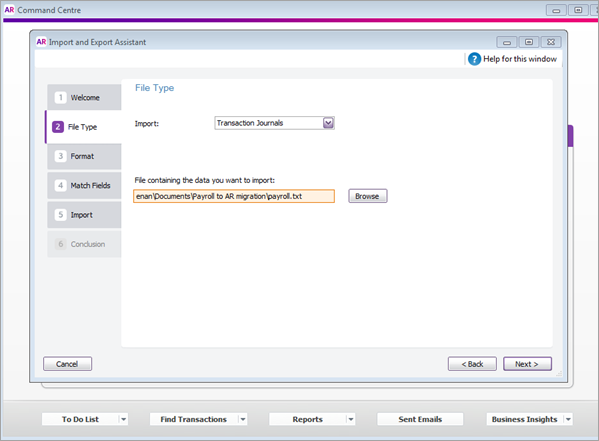Select the Conclusion step
The width and height of the screenshot is (599, 441).
pos(84,244)
